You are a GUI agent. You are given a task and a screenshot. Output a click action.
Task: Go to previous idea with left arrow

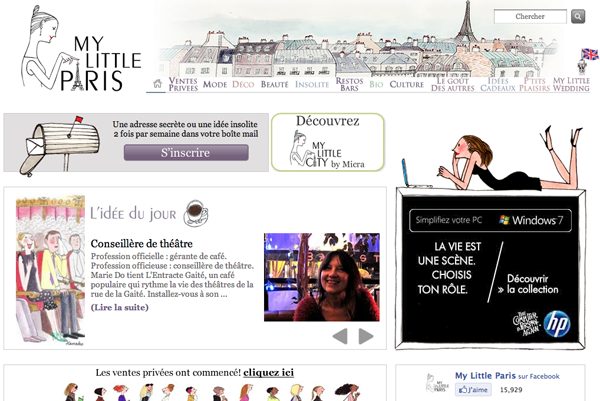(340, 336)
